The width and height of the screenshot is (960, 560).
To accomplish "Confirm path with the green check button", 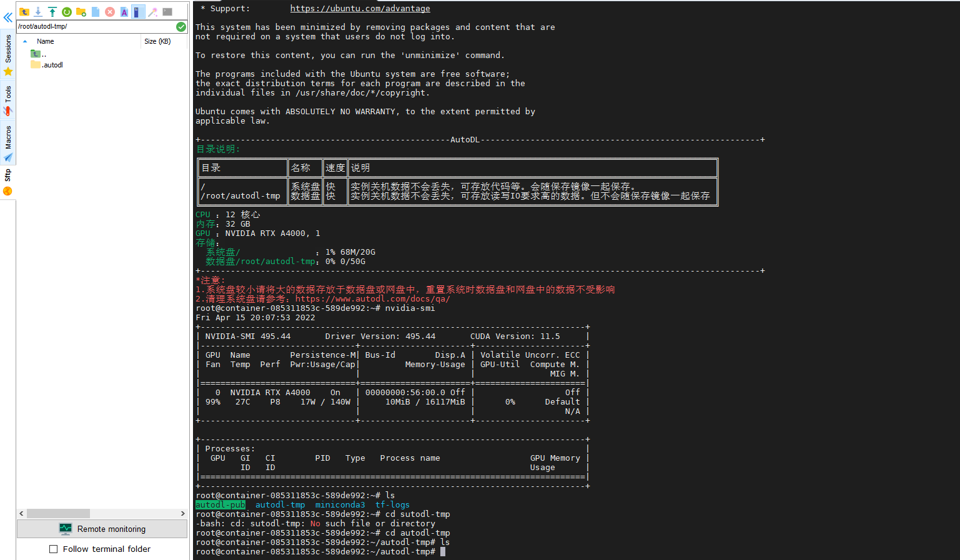I will point(181,27).
